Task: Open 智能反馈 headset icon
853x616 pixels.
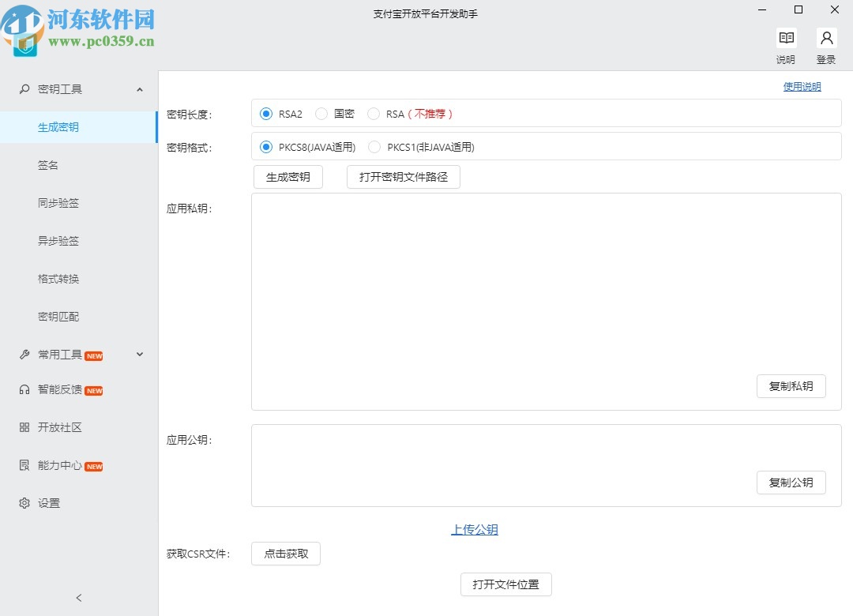Action: [x=24, y=389]
